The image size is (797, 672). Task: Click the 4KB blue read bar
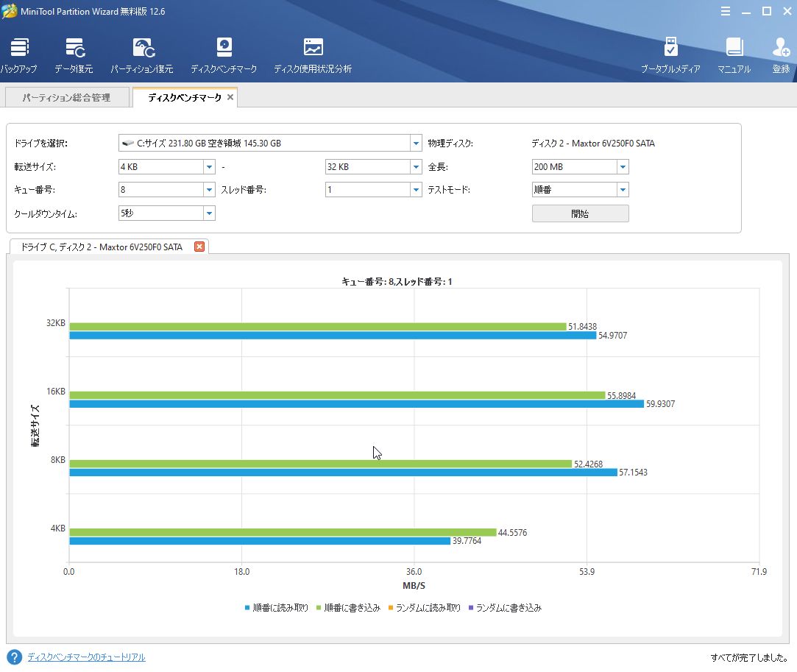point(261,541)
